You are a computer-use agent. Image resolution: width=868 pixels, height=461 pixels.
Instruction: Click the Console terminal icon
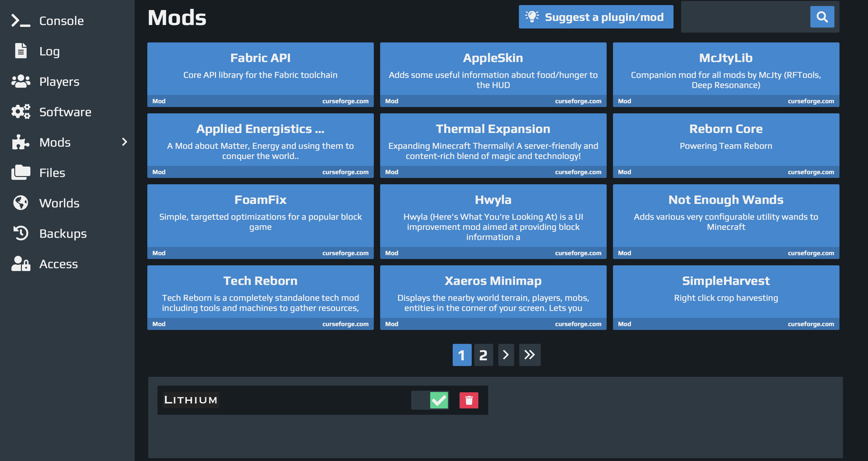(21, 21)
